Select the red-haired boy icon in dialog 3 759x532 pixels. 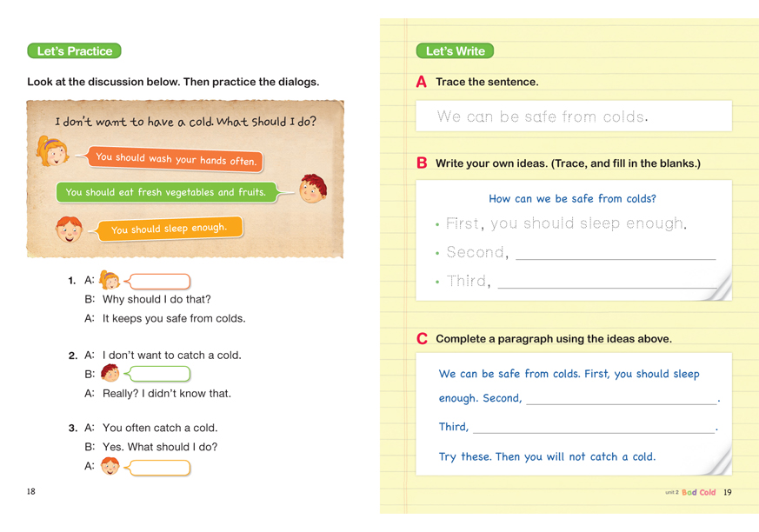point(110,467)
